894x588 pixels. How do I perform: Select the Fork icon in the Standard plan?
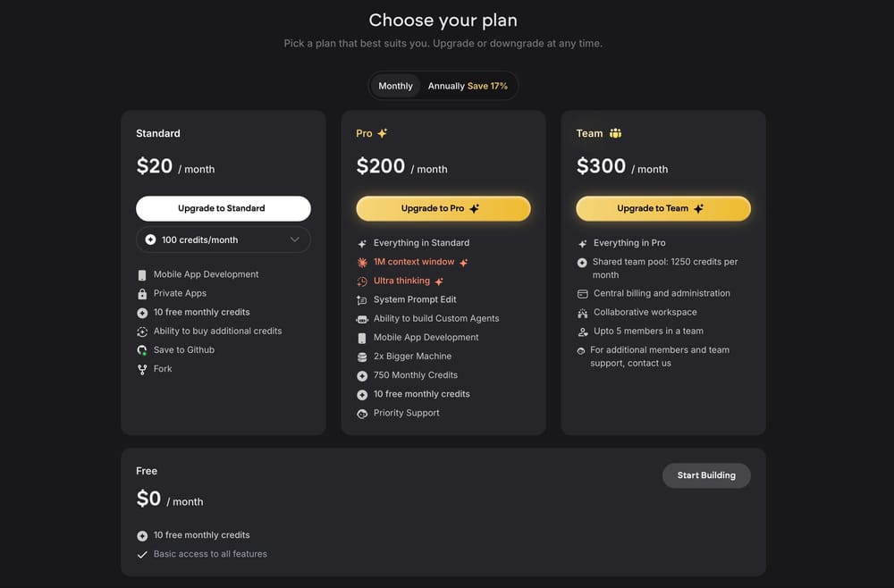tap(143, 368)
